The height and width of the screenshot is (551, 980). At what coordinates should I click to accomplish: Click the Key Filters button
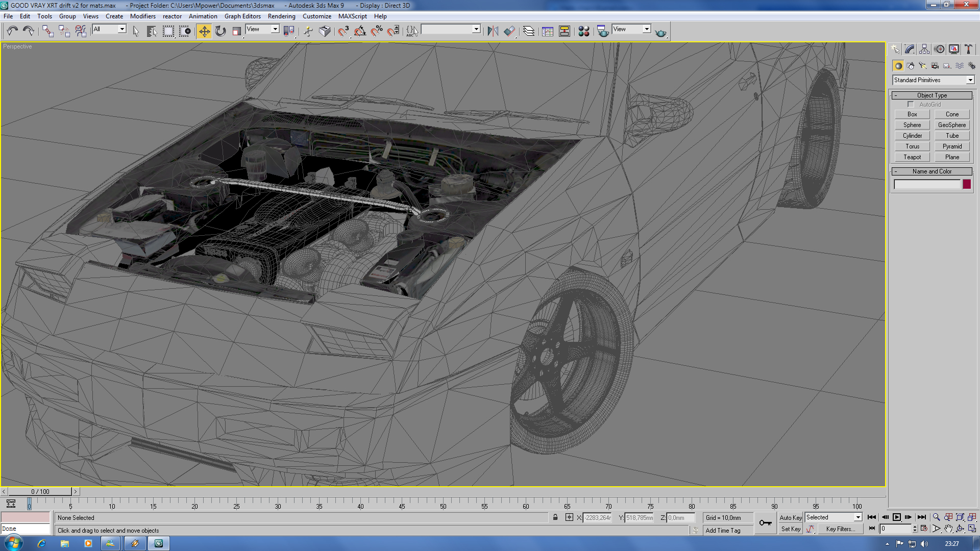840,529
